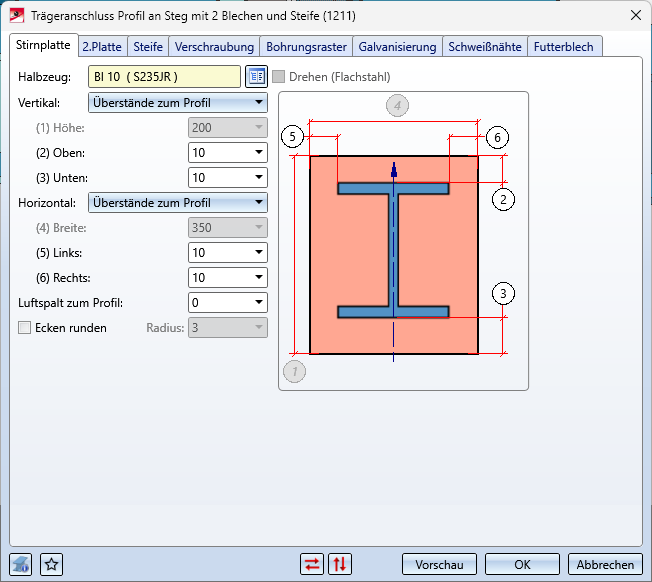Click circled number 2 in diagram

pos(503,200)
